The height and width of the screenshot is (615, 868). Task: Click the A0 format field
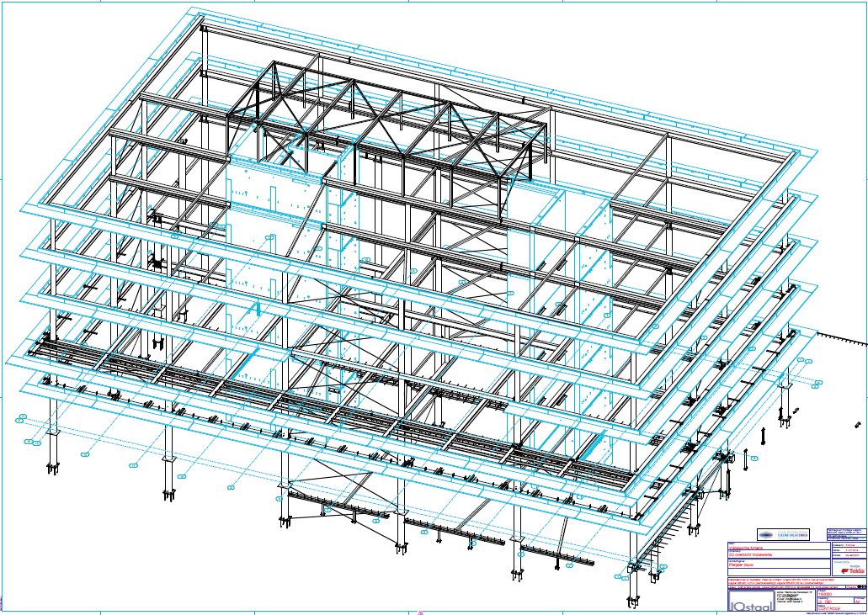[858, 600]
